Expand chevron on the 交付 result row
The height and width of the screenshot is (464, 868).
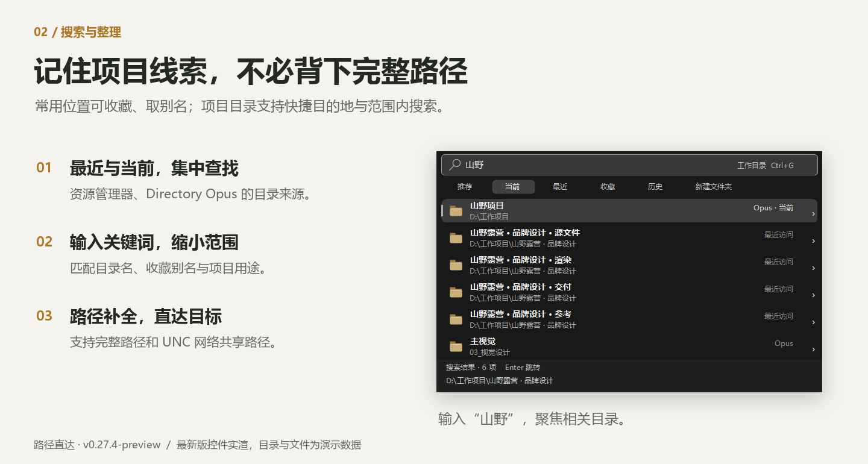point(813,295)
